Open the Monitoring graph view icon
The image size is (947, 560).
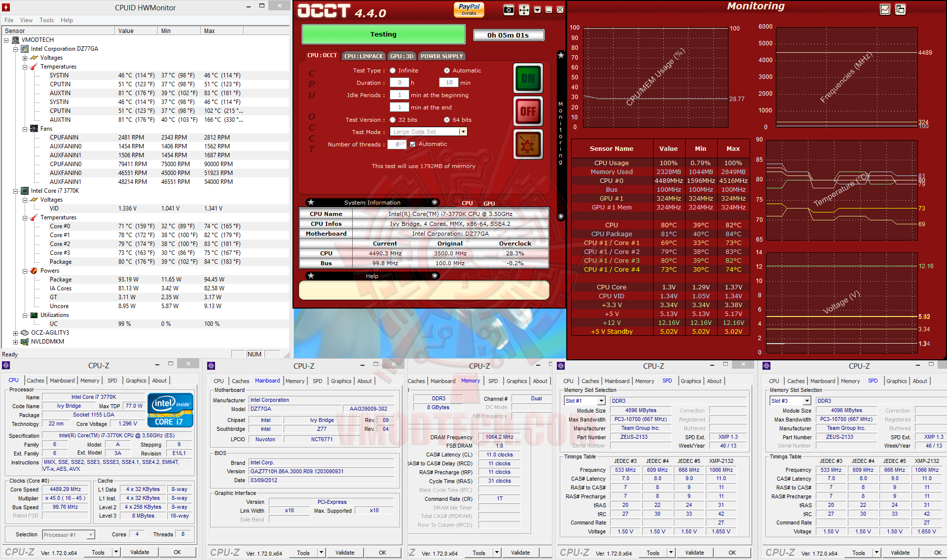pos(885,9)
